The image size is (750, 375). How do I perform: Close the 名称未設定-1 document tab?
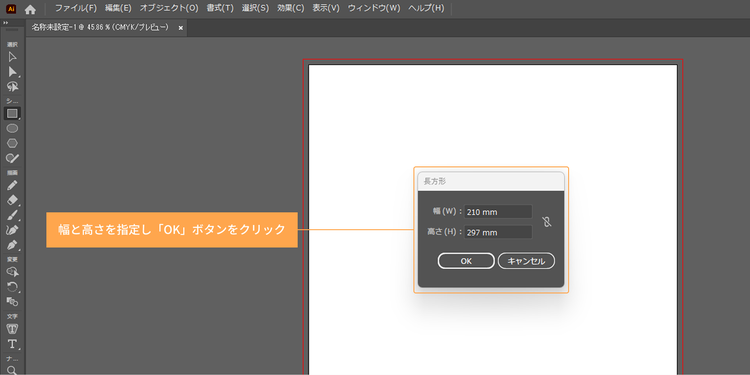pos(181,28)
